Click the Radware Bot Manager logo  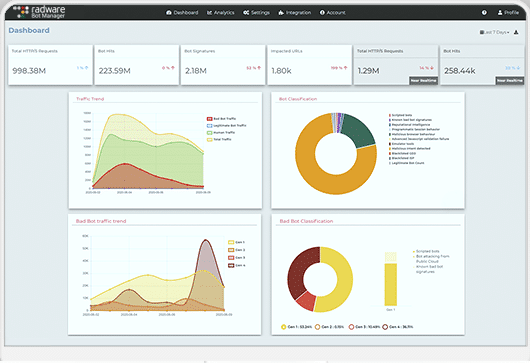[39, 12]
